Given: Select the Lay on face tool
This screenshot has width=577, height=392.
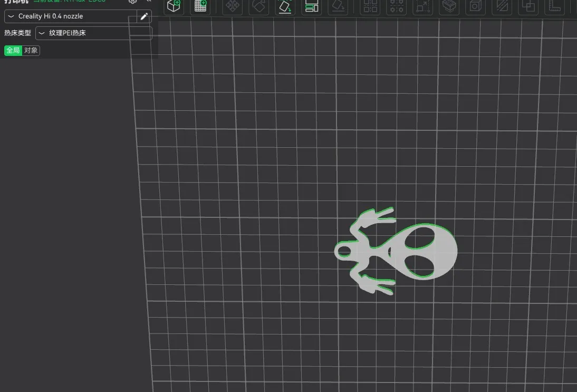Looking at the screenshot, I should (x=338, y=6).
